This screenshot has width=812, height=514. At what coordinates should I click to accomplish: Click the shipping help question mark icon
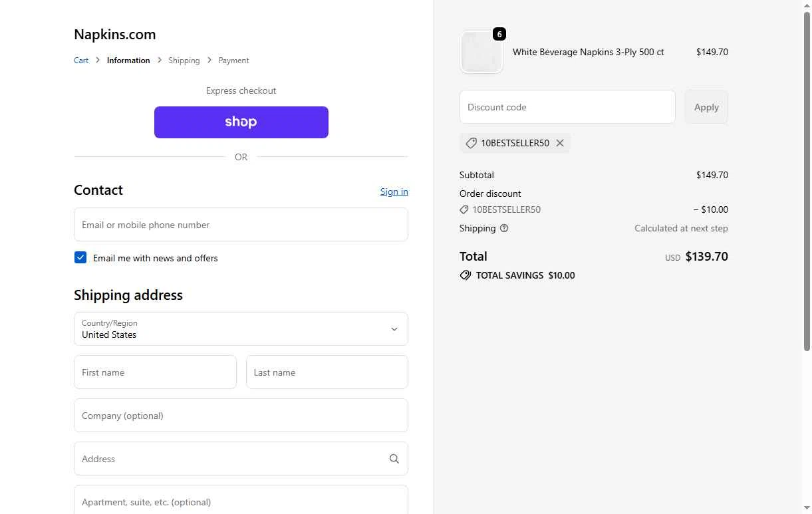(x=504, y=228)
